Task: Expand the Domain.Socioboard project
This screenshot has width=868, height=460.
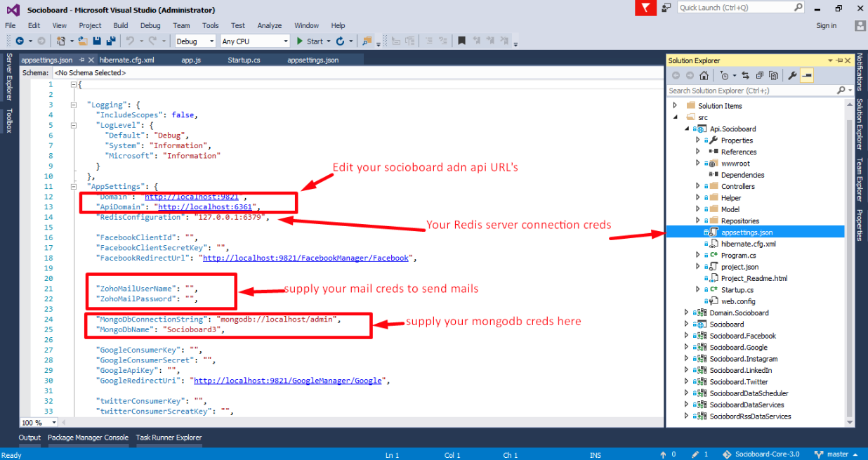Action: [687, 313]
